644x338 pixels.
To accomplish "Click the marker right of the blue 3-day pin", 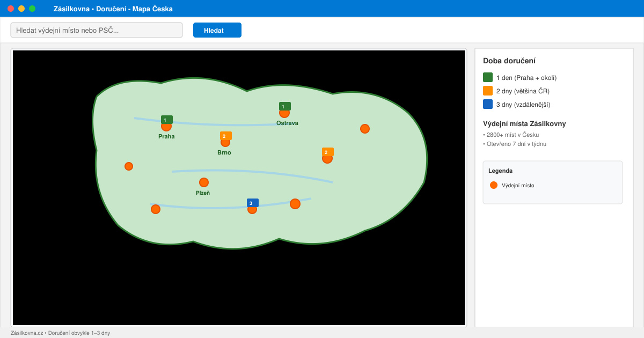I will (x=295, y=204).
